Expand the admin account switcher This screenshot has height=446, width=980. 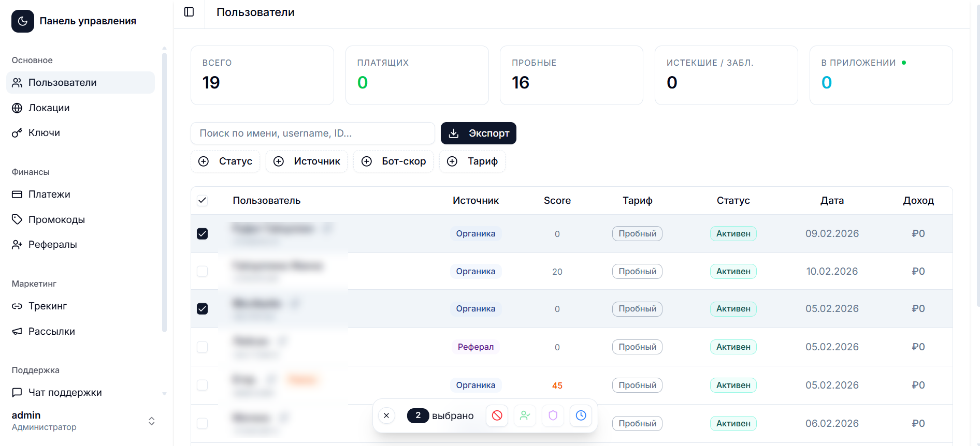pos(151,421)
